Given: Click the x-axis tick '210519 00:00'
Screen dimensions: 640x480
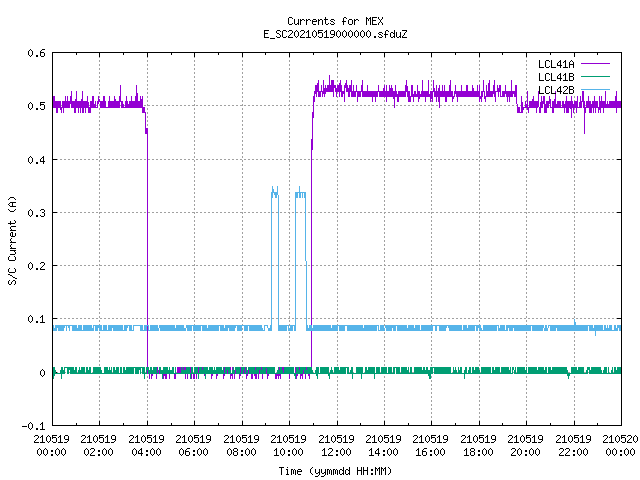Looking at the screenshot, I should tap(51, 446).
